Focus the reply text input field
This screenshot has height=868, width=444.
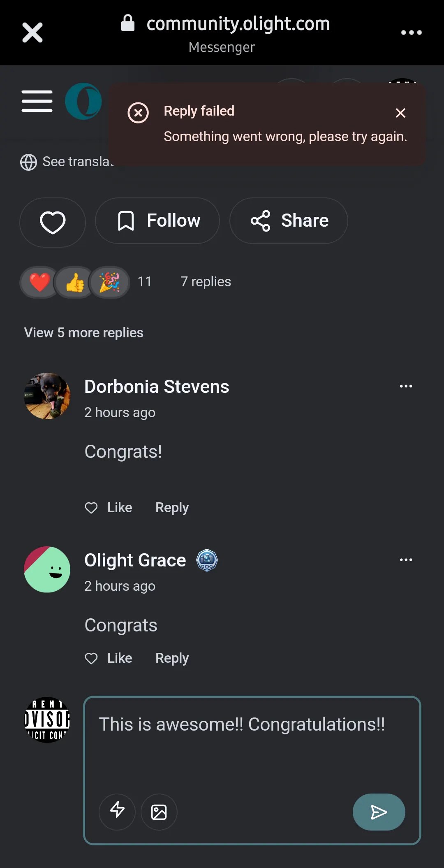click(x=252, y=740)
